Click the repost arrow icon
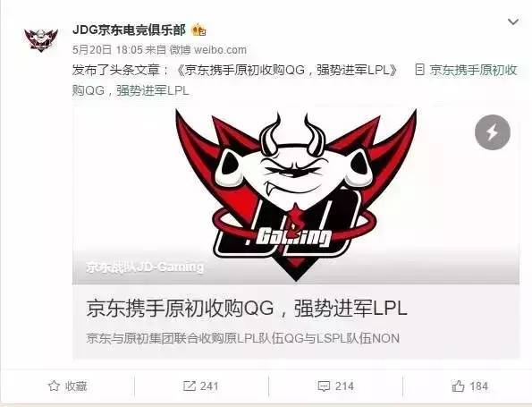 (189, 386)
